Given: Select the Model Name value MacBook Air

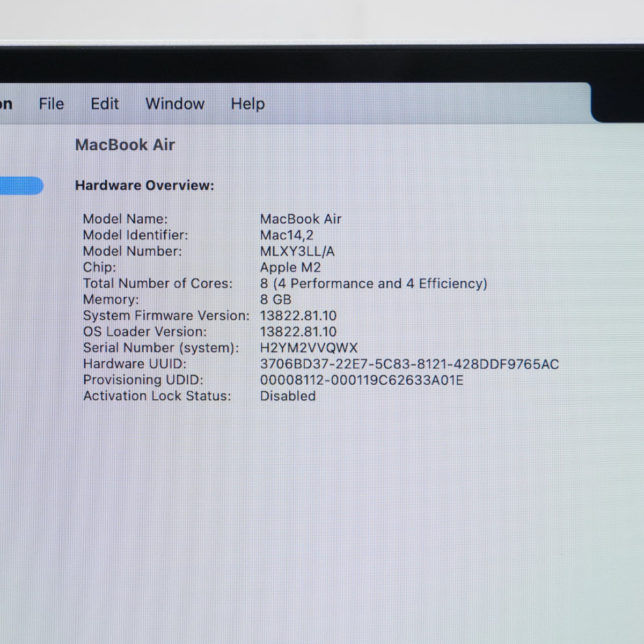Looking at the screenshot, I should (301, 219).
